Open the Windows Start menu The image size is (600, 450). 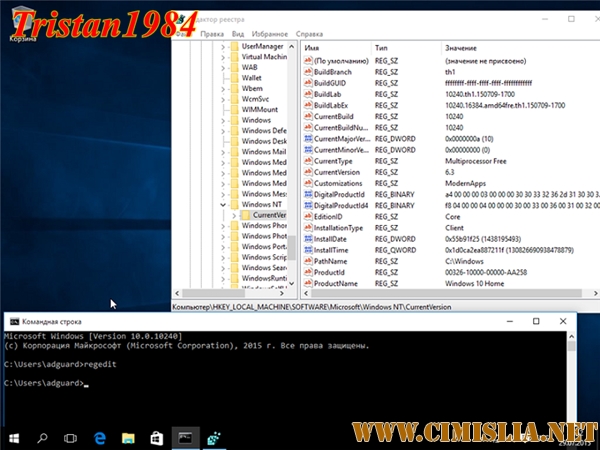pos(14,437)
